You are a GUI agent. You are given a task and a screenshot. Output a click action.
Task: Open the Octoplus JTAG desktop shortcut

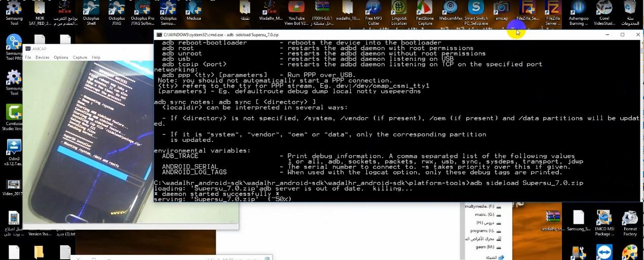117,13
